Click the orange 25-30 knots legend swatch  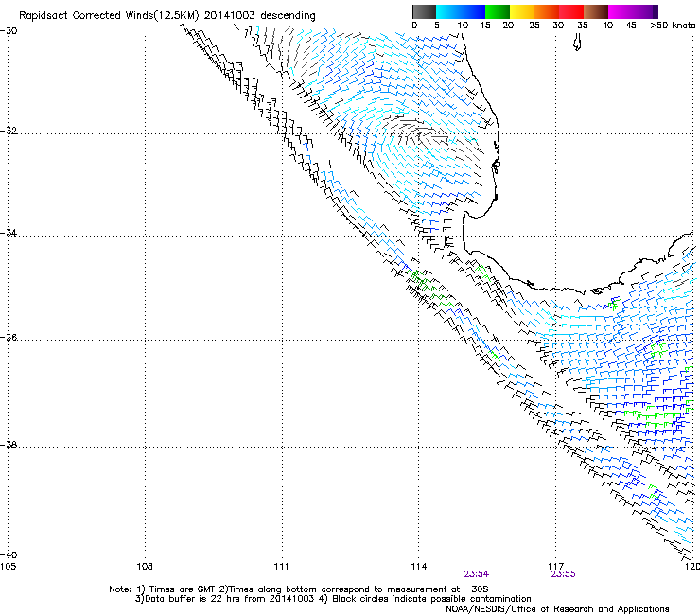tap(547, 11)
